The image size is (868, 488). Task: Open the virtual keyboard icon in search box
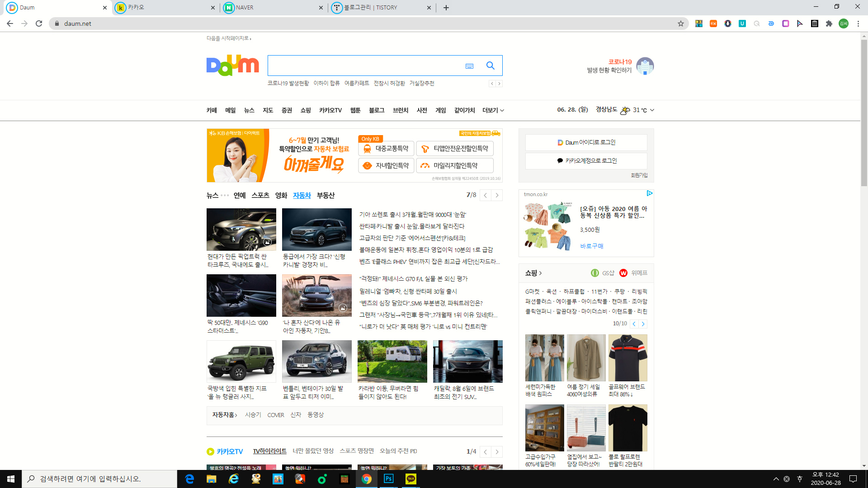(x=469, y=66)
